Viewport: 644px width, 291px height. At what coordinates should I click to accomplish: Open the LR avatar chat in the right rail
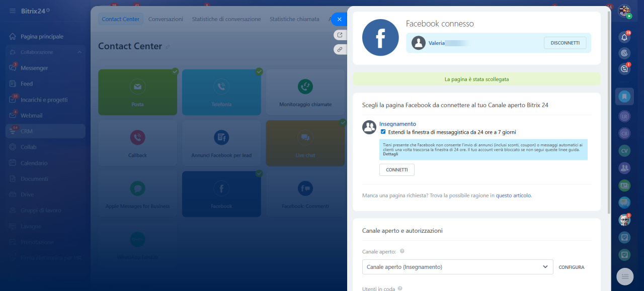(625, 116)
